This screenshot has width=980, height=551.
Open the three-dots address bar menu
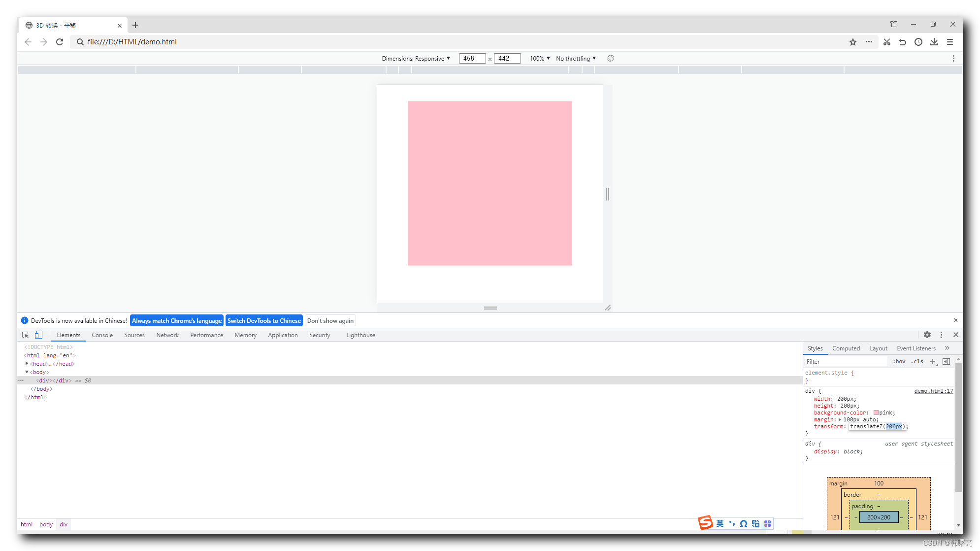(x=869, y=42)
